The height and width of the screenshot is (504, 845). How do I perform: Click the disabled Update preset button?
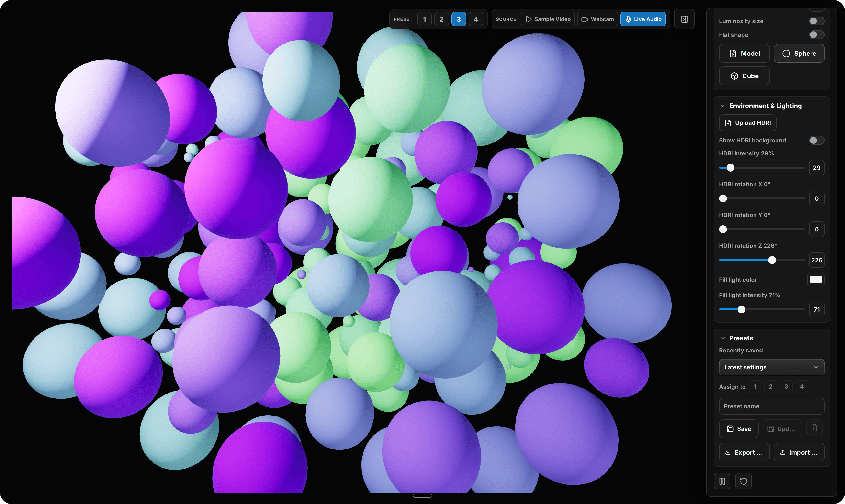[x=782, y=429]
